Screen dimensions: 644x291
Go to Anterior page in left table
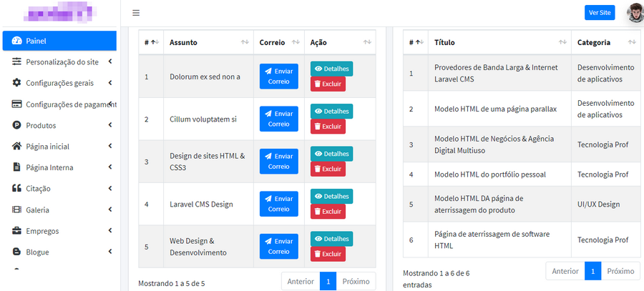click(x=301, y=282)
